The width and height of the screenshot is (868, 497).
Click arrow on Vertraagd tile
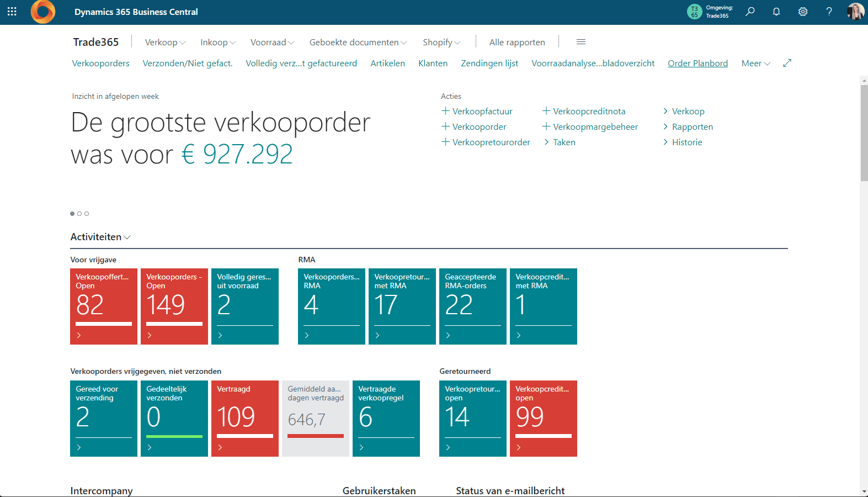(x=220, y=447)
